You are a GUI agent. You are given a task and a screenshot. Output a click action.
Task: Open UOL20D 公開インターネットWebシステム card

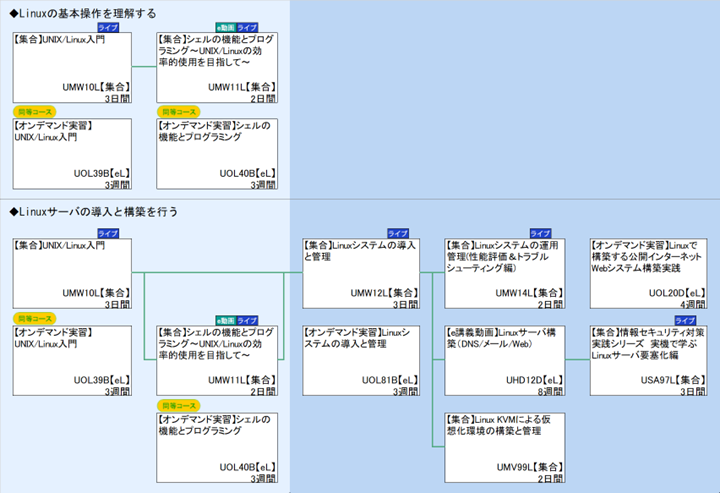click(x=648, y=274)
